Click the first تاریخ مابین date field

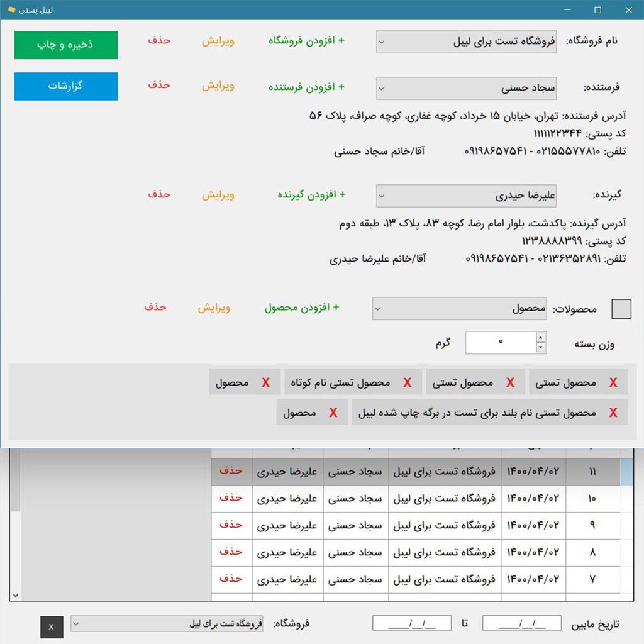pos(522,623)
